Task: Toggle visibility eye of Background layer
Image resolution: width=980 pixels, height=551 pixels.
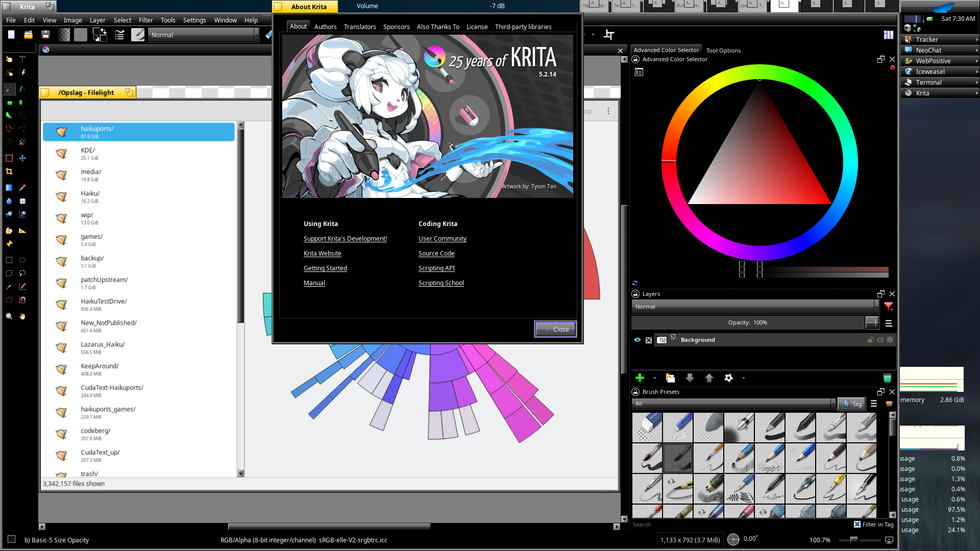Action: pos(638,340)
